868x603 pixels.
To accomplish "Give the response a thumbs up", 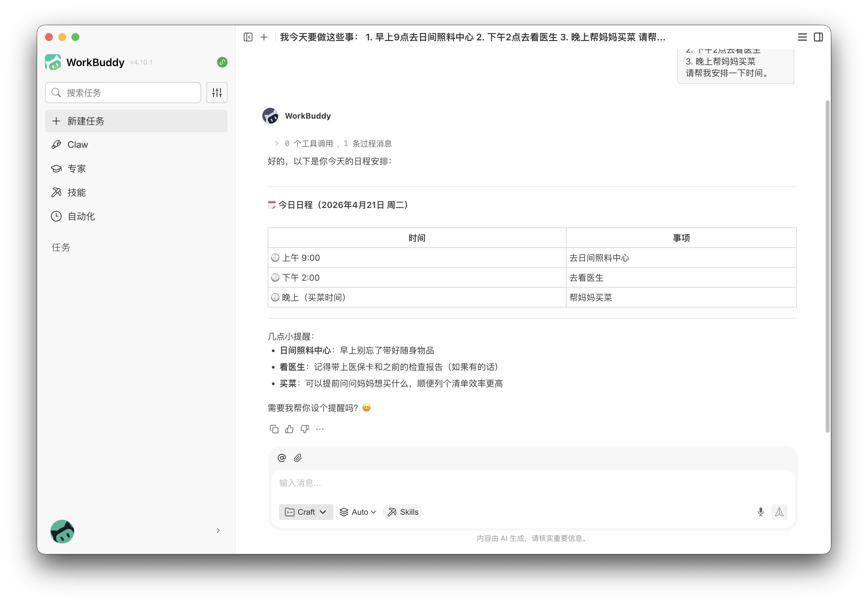I will click(289, 429).
